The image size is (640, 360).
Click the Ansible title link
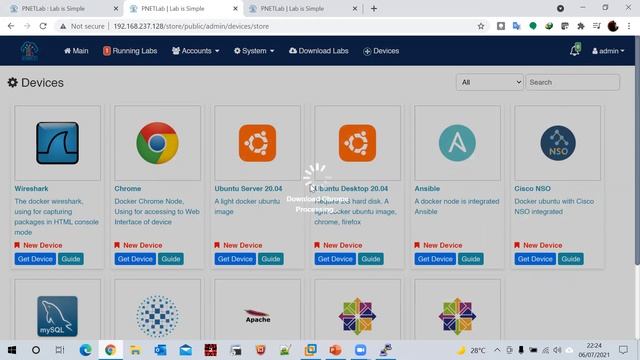point(427,189)
